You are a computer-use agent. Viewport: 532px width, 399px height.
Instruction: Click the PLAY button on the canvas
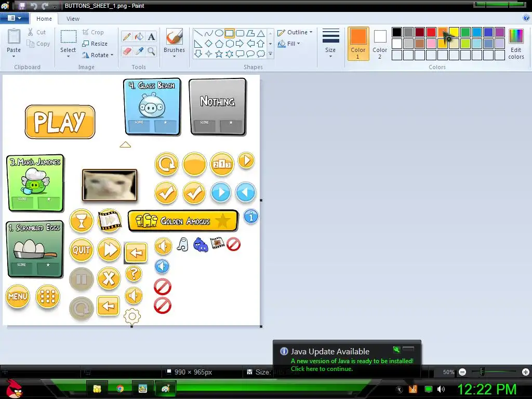click(x=60, y=122)
